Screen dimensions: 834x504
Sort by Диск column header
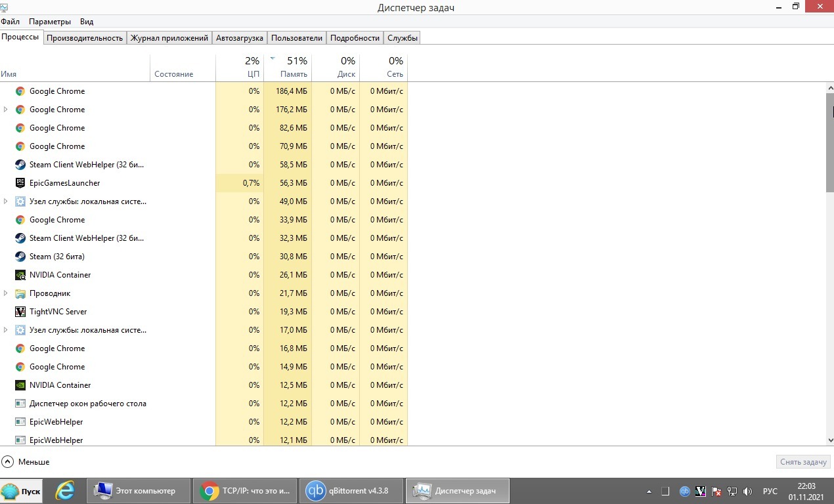[336, 68]
